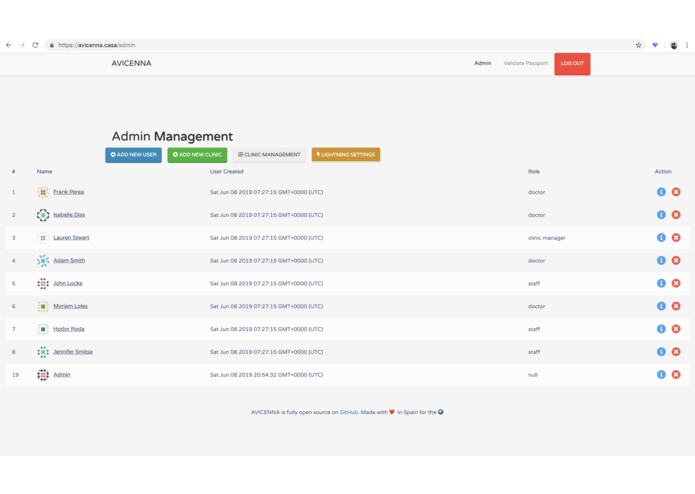Open Hodor Roda's profile link
Screen dimensions: 695x494
[x=69, y=329]
